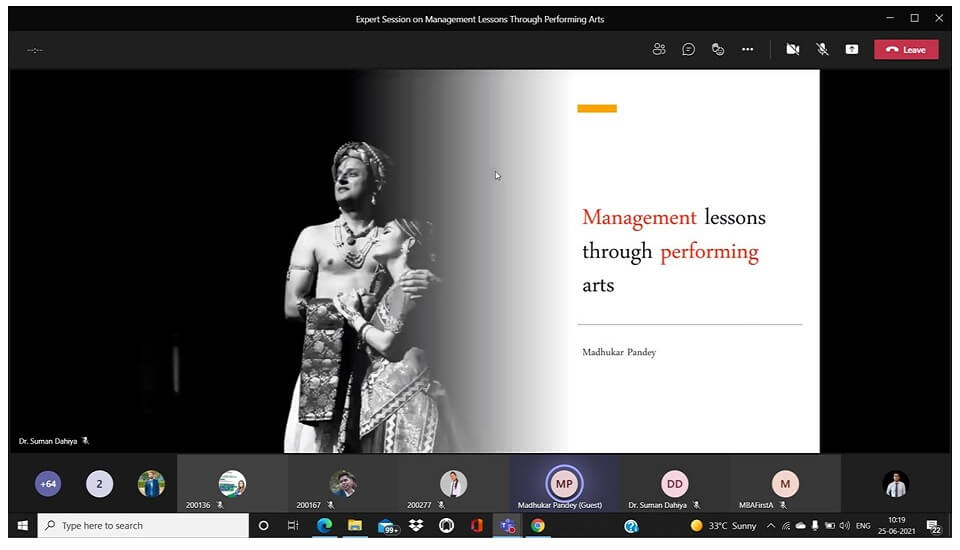The width and height of the screenshot is (960, 550).
Task: Toggle the camera on
Action: point(793,49)
